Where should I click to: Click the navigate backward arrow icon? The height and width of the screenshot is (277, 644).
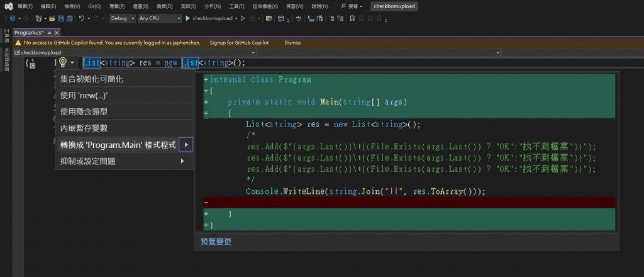[x=13, y=18]
